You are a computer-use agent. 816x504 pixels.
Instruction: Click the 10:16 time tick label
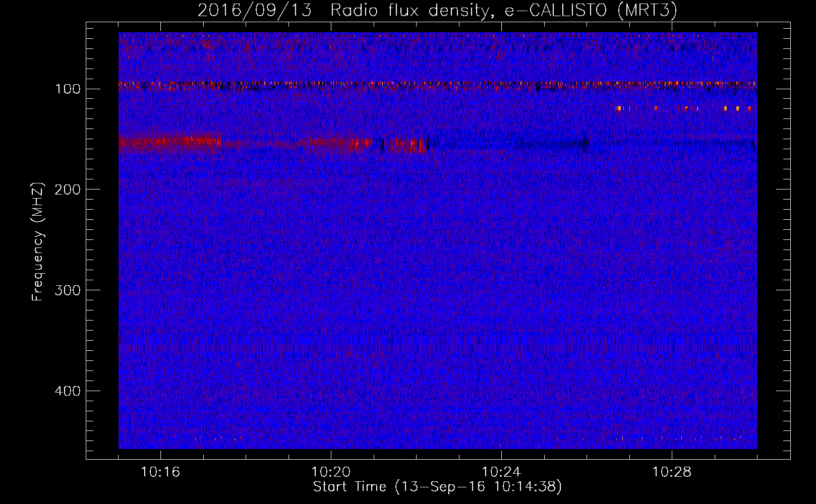[160, 472]
